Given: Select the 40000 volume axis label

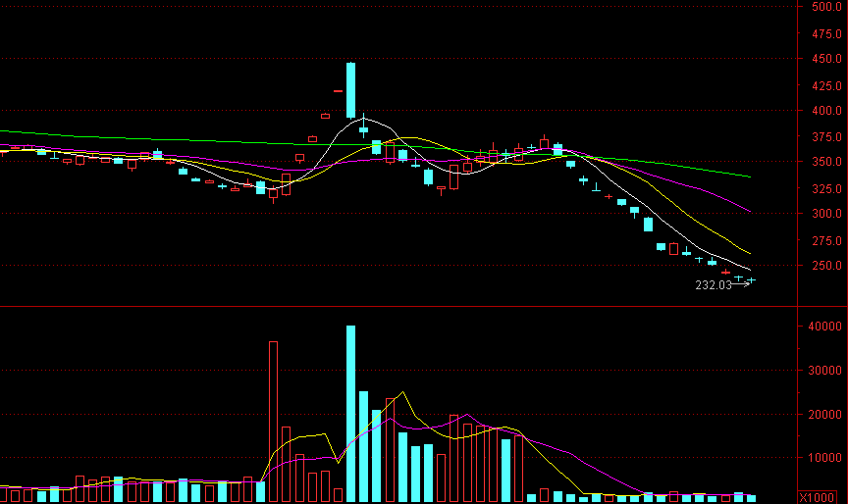Looking at the screenshot, I should pyautogui.click(x=824, y=327).
